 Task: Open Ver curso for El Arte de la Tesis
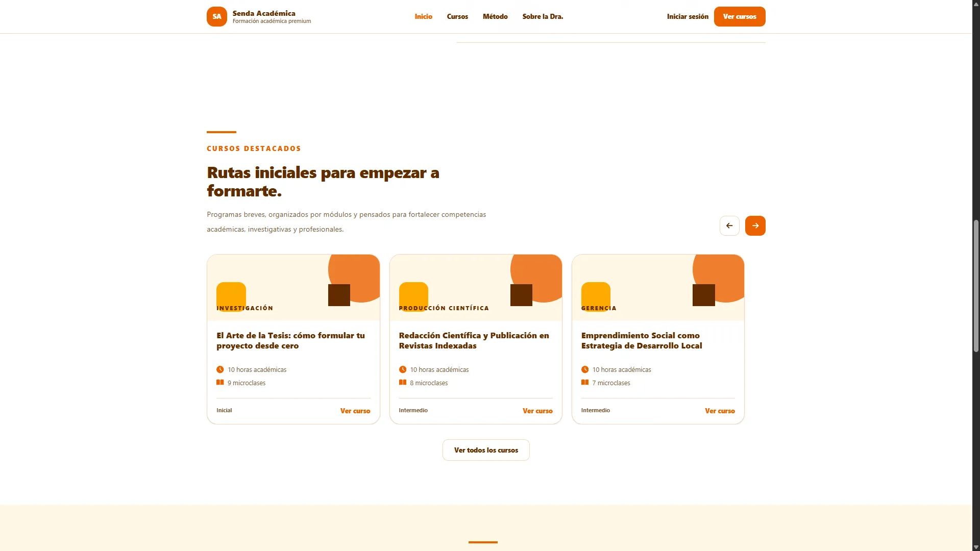(x=355, y=411)
